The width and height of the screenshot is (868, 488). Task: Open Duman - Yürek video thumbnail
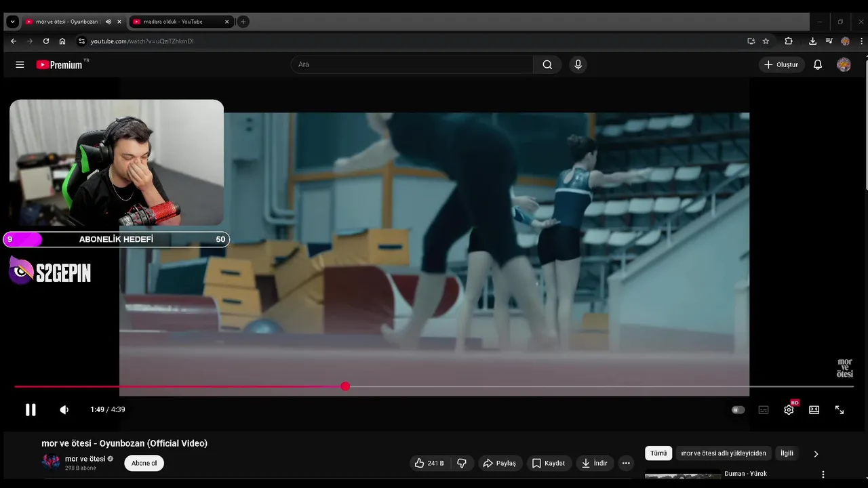683,474
